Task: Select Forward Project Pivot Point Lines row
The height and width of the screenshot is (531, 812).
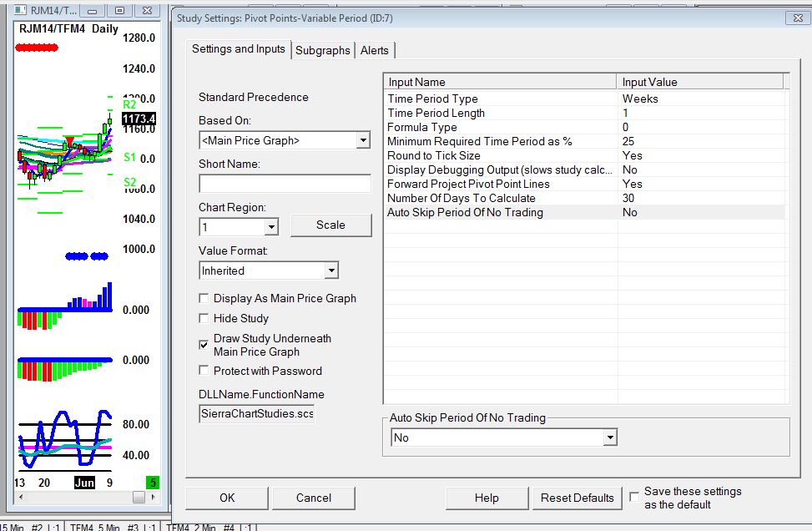Action: (x=585, y=184)
